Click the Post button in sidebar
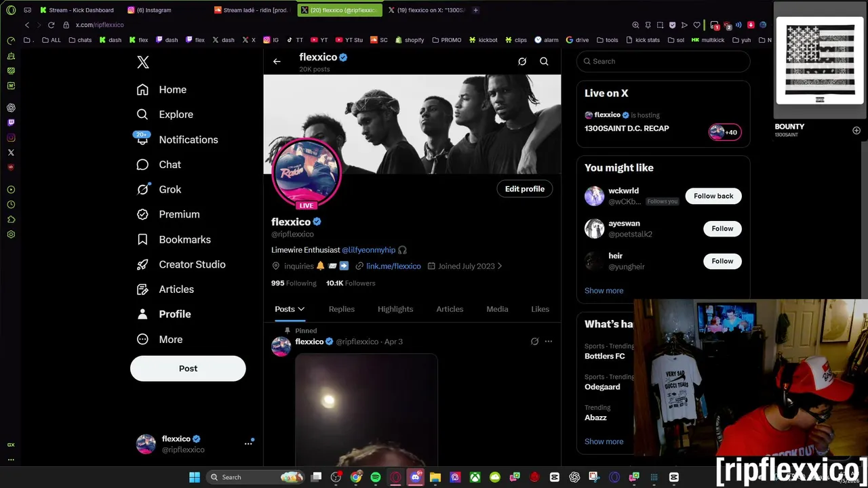868x488 pixels. pyautogui.click(x=188, y=369)
